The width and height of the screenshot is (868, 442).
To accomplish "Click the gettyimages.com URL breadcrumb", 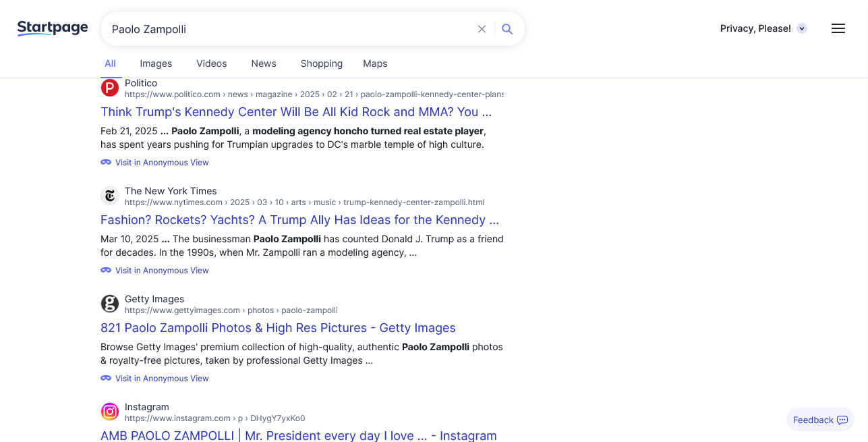I will tap(231, 310).
